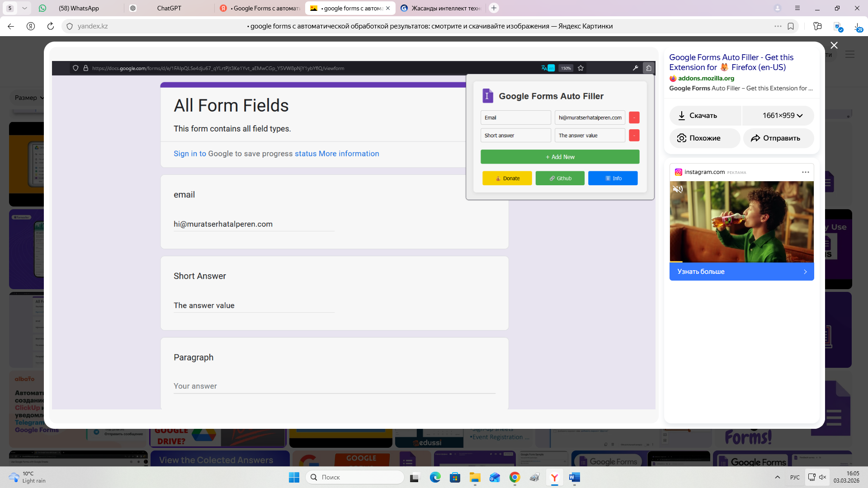Switch to the WhatsApp browser tab
The image size is (868, 488).
pos(79,8)
